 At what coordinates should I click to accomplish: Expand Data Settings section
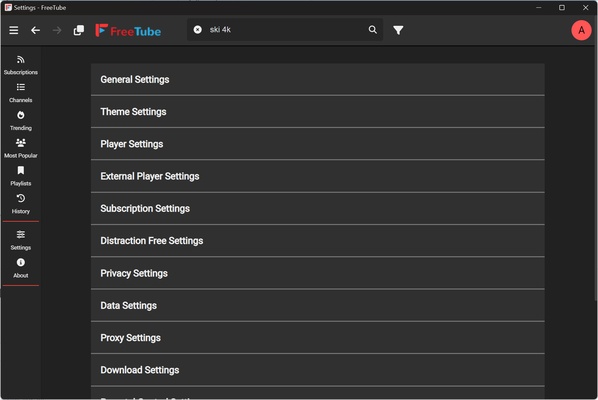pos(317,305)
